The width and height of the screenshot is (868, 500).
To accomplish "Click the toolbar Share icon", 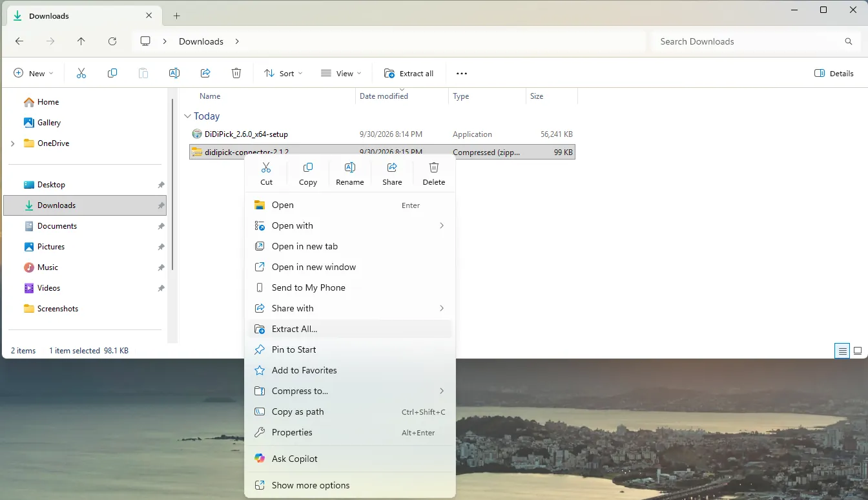I will (x=205, y=73).
